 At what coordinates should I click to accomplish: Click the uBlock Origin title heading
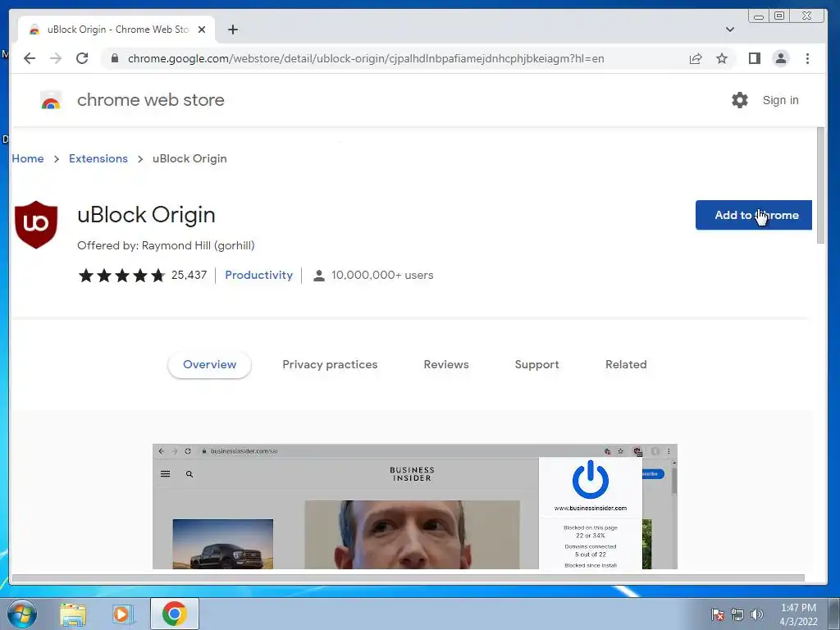tap(146, 215)
